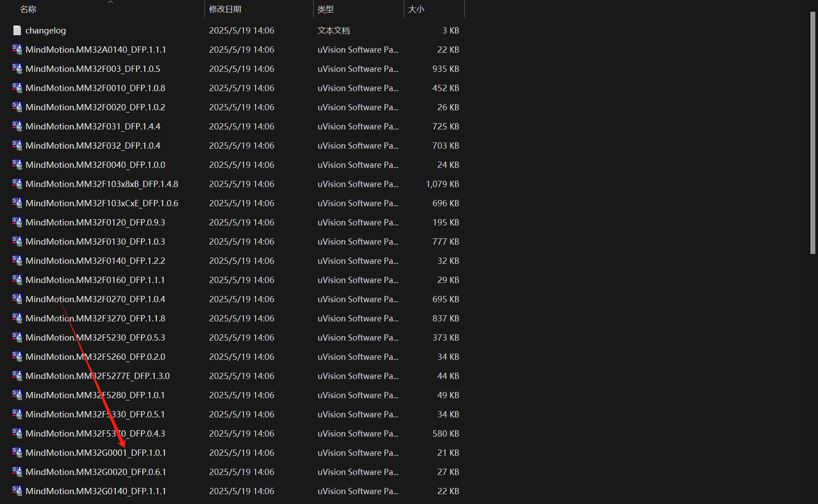Click the MM32F0270_DFP.1.0.4 pack icon
This screenshot has width=818, height=504.
(17, 299)
